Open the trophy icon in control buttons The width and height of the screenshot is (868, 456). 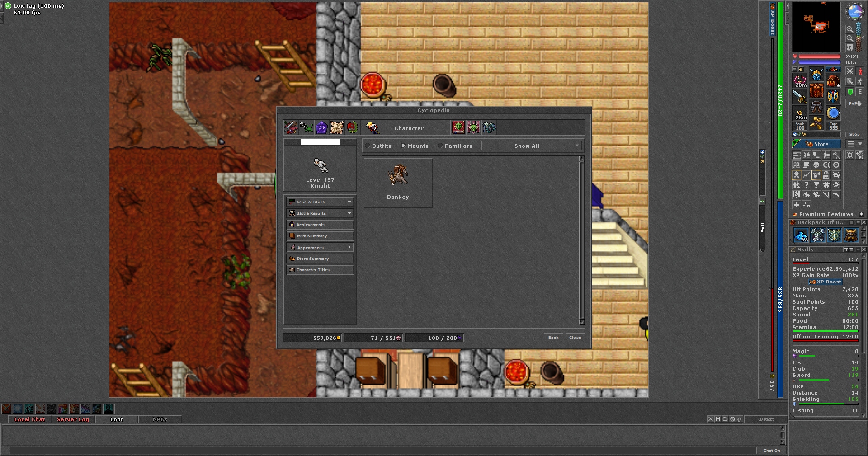click(816, 185)
